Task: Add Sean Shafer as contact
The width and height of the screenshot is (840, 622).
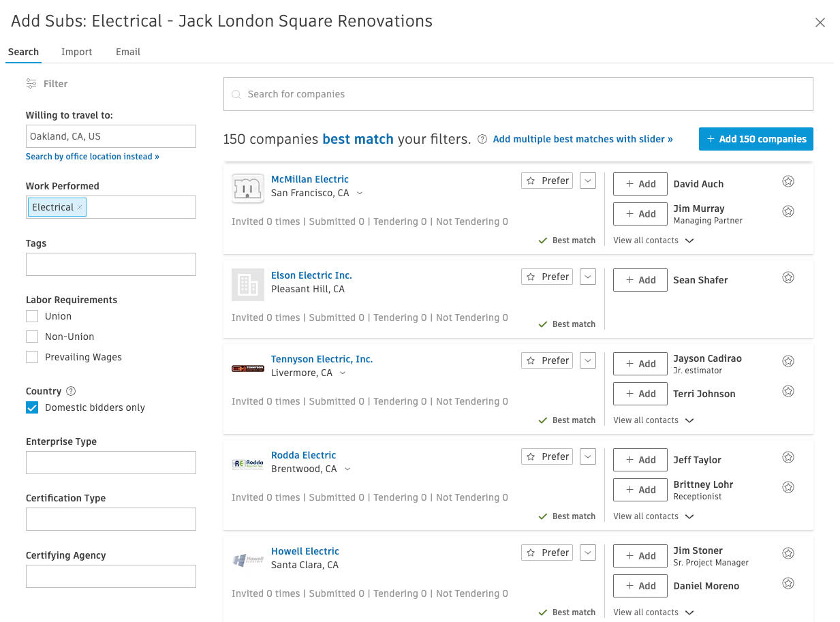Action: (640, 280)
